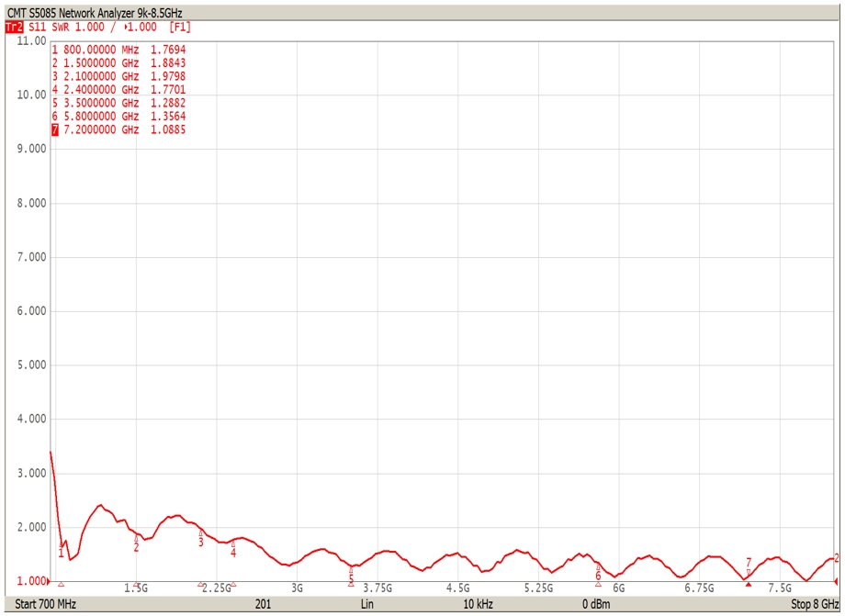Click the 201 sweep points field

tap(263, 605)
